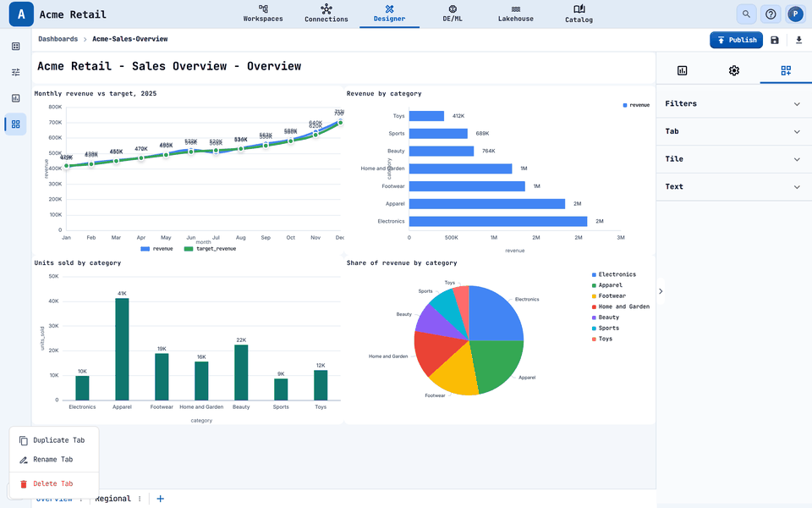812x508 pixels.
Task: Expand the Tab section in the right panel
Action: (x=733, y=132)
